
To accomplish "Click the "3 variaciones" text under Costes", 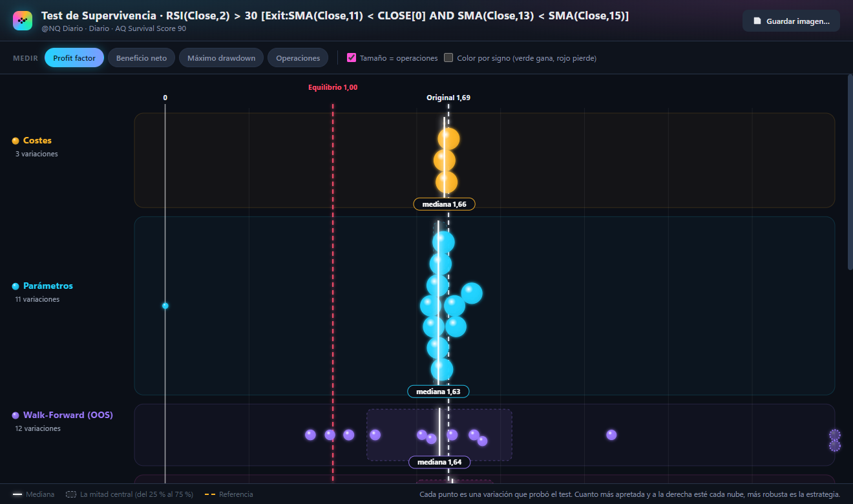I will [37, 154].
